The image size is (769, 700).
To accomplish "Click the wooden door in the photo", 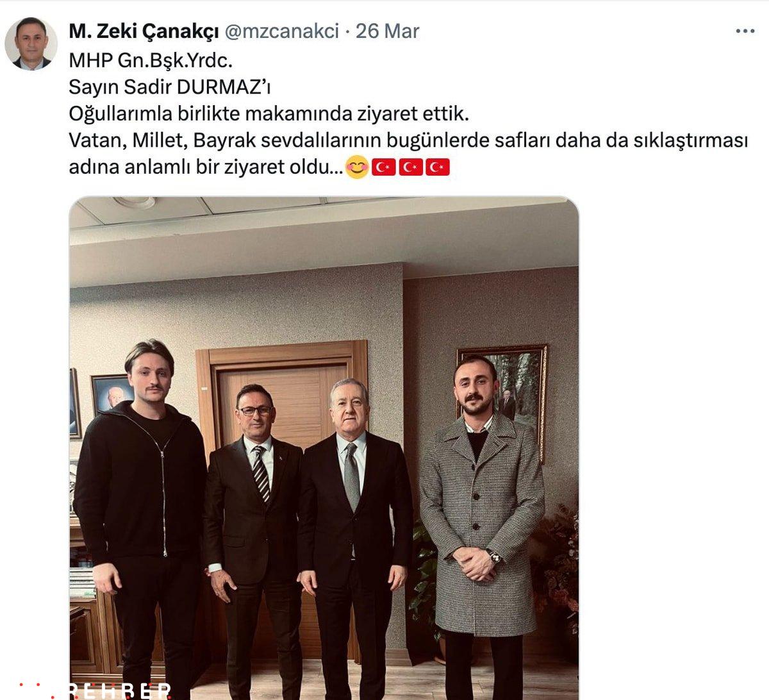I will 281,386.
